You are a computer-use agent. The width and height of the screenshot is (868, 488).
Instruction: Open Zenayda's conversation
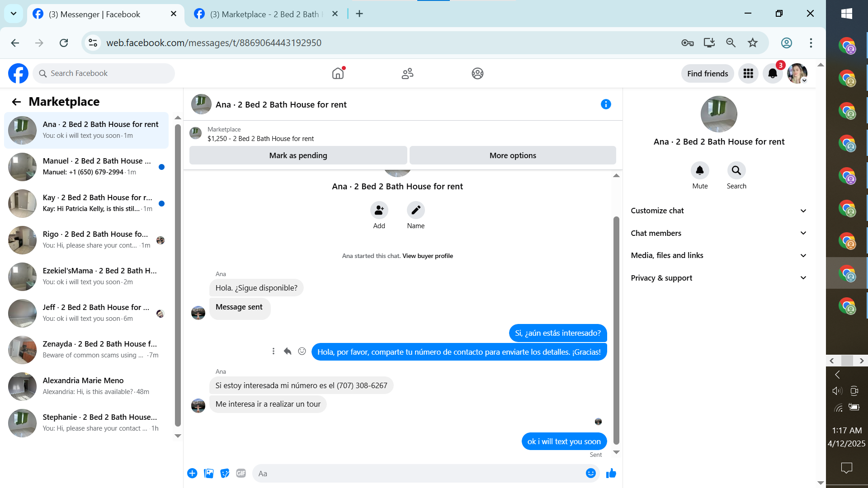click(86, 350)
